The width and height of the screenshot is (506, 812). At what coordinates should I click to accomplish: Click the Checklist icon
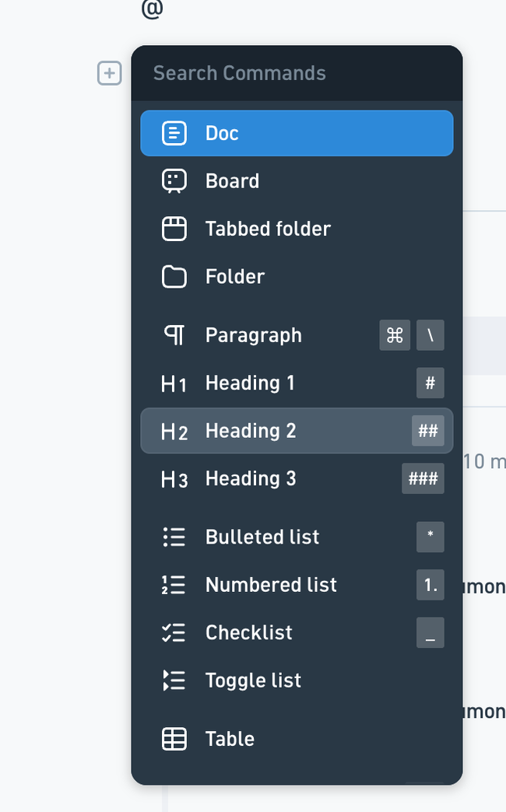(x=174, y=633)
